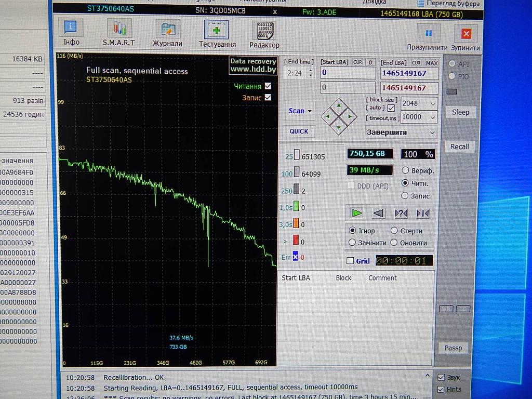
Task: Toggle the auto block size checkbox
Action: click(391, 108)
